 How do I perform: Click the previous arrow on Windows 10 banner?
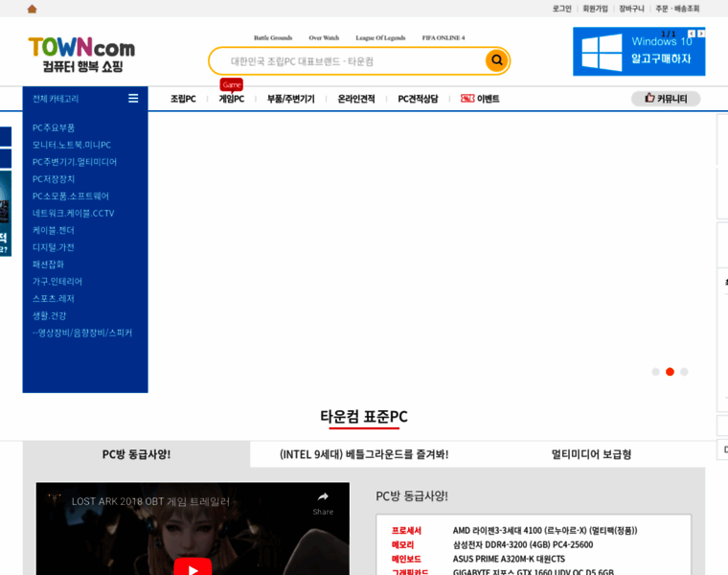click(692, 34)
